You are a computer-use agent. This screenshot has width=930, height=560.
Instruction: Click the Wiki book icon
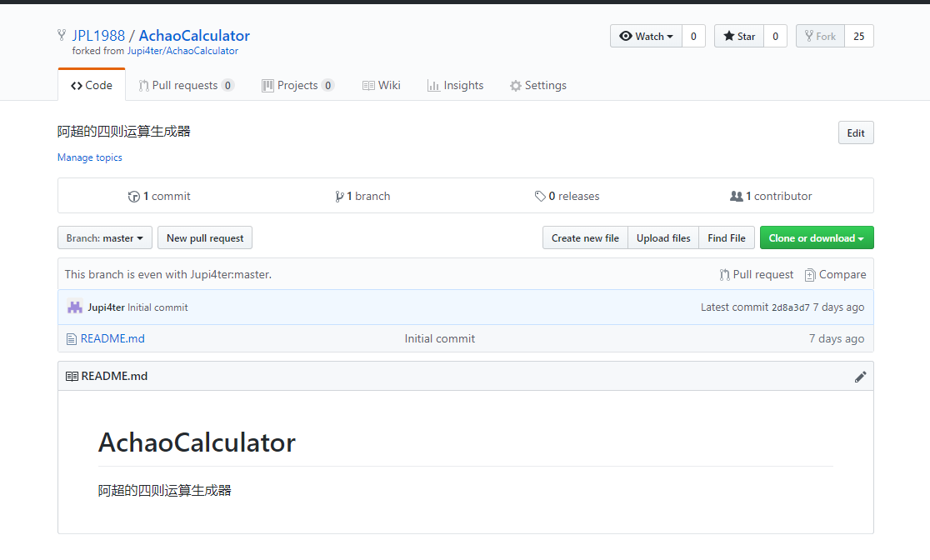click(368, 86)
